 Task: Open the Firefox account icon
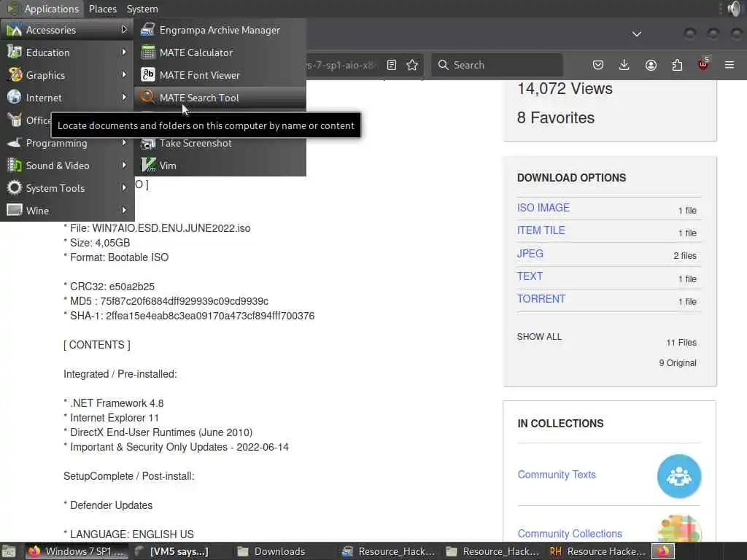coord(651,65)
